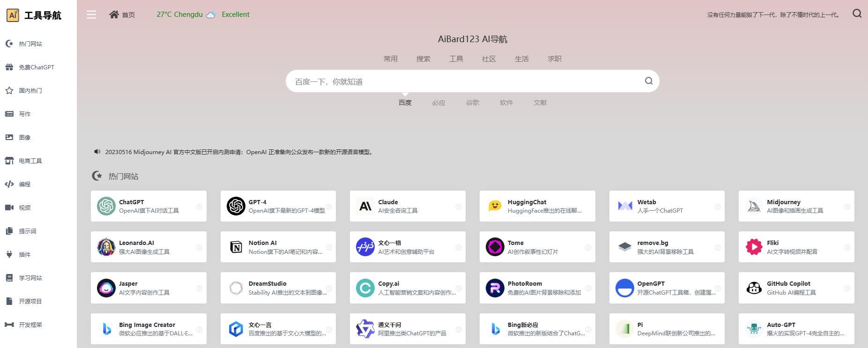Click the search magnifier inside the search box
868x348 pixels.
pos(648,81)
